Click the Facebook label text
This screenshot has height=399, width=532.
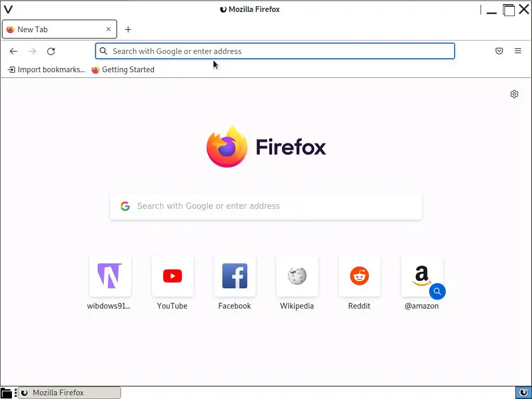234,306
